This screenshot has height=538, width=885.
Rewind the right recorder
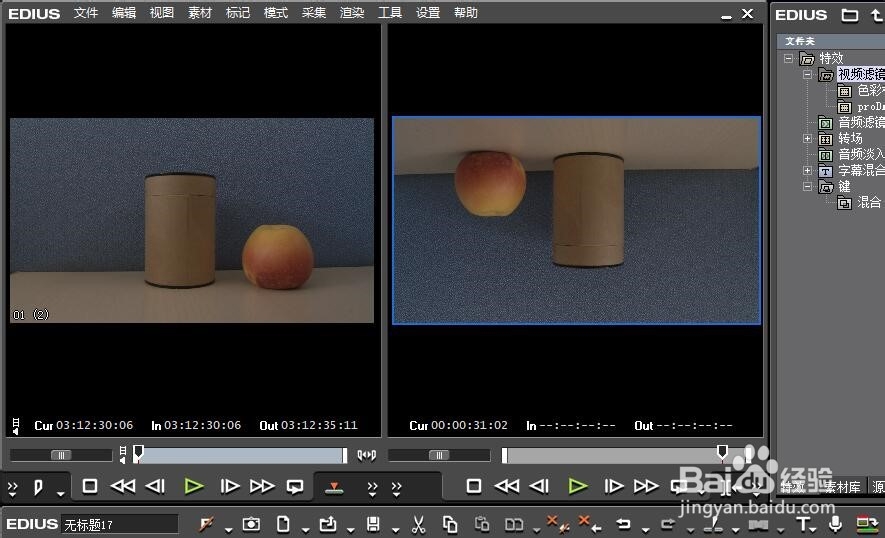click(x=506, y=486)
